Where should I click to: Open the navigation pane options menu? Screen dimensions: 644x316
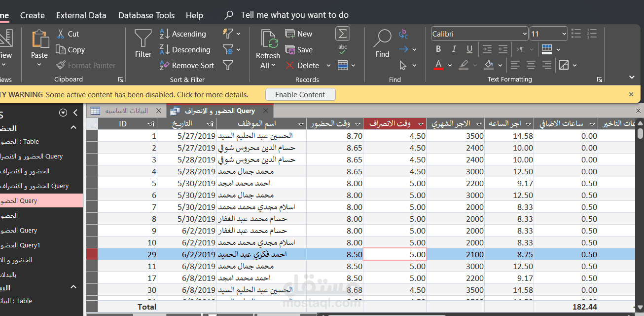[x=63, y=113]
